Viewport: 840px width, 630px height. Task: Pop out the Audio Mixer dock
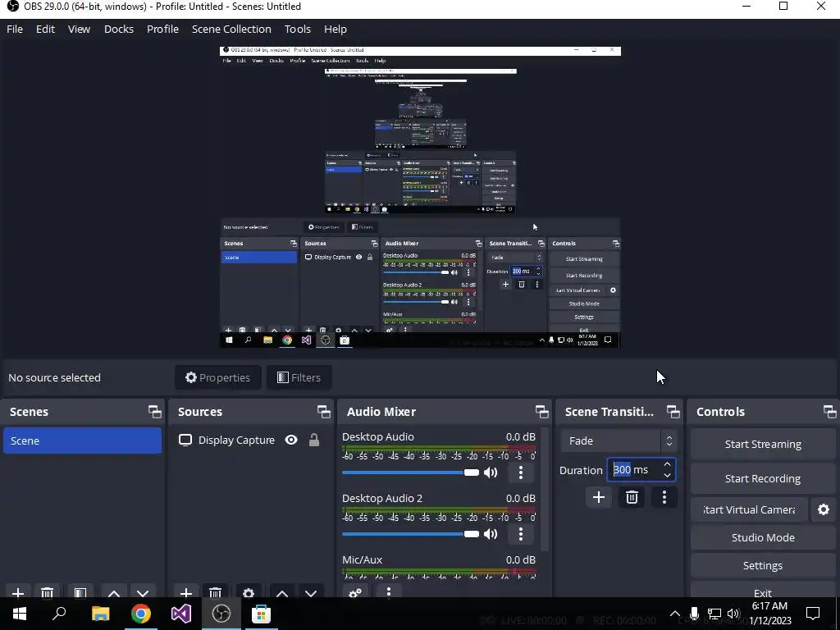[x=541, y=412]
